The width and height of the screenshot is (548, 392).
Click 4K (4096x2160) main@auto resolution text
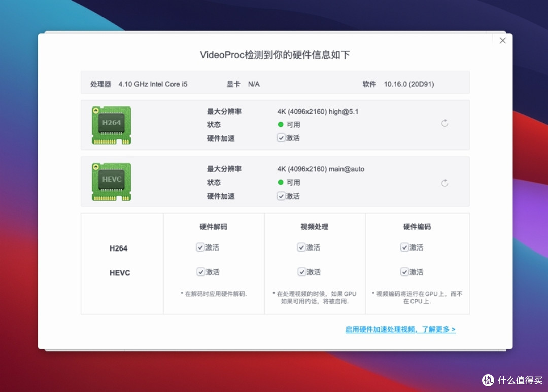tap(321, 169)
